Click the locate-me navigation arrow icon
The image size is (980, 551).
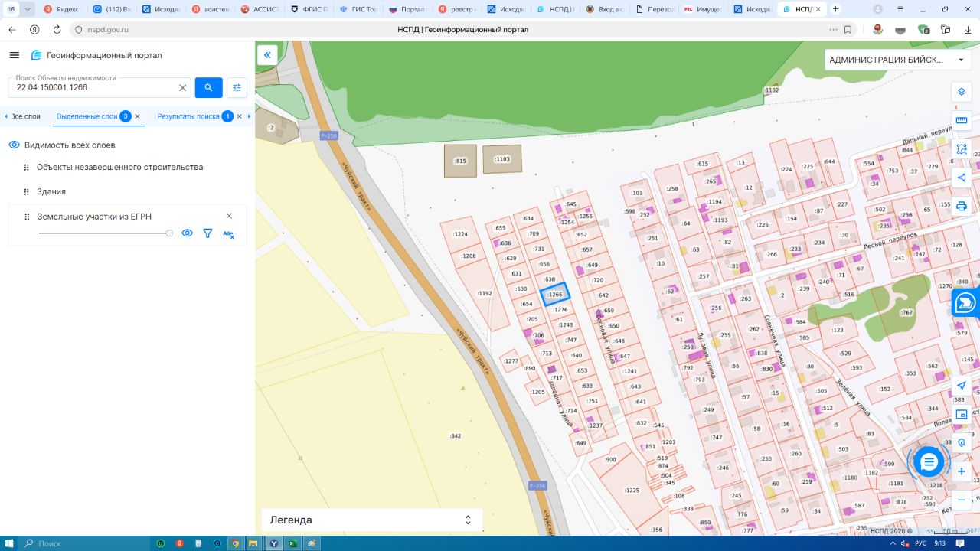pyautogui.click(x=962, y=386)
